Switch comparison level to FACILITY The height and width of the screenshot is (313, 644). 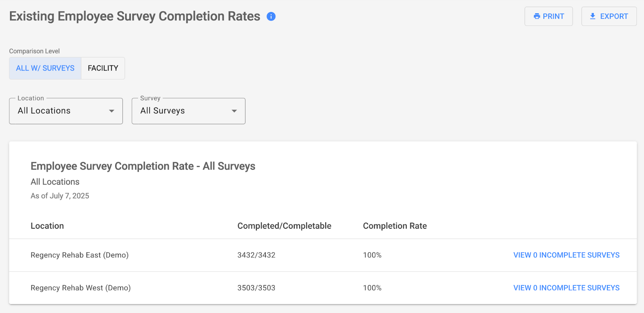coord(103,68)
